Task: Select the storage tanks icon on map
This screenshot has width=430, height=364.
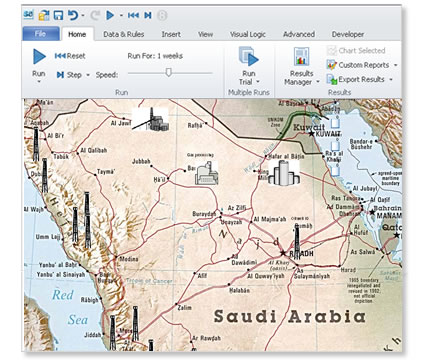Action: tap(284, 172)
